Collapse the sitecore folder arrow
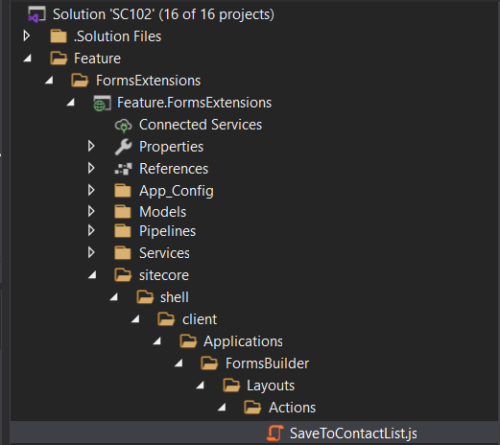500x445 pixels. (x=92, y=275)
